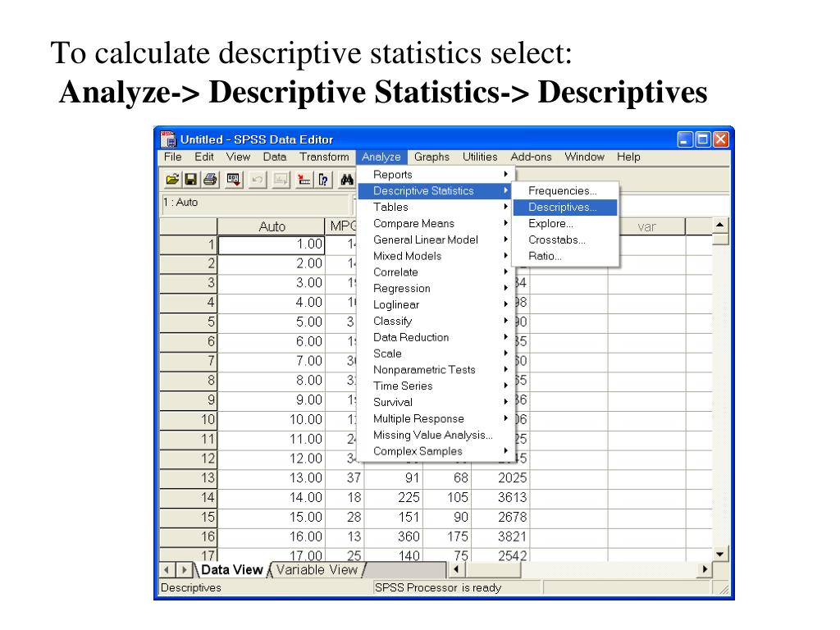Click the sheet tab scroll-right arrow
The width and height of the screenshot is (840, 630).
point(183,570)
